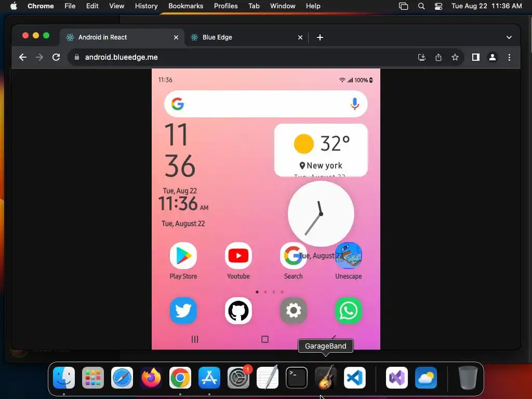Open the Edit menu
Image resolution: width=532 pixels, height=399 pixels.
point(92,6)
